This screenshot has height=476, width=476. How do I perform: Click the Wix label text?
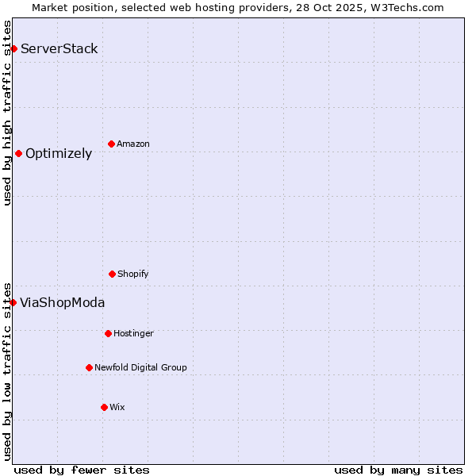pos(117,408)
